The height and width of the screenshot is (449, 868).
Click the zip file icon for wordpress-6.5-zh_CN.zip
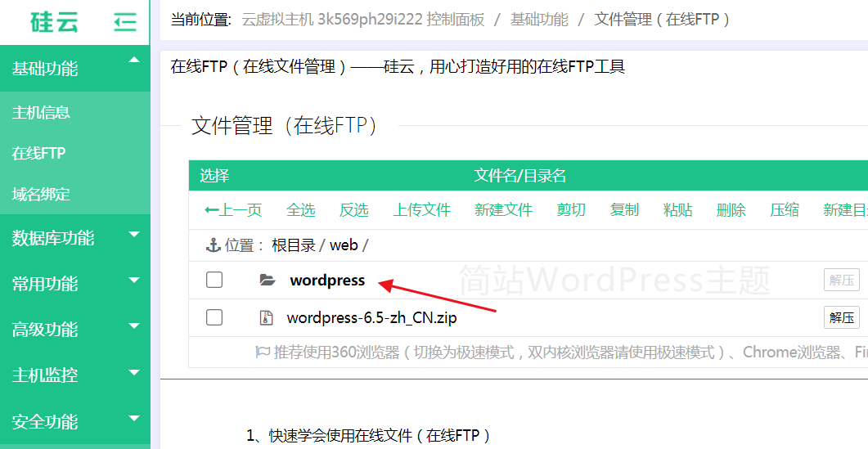pos(265,318)
